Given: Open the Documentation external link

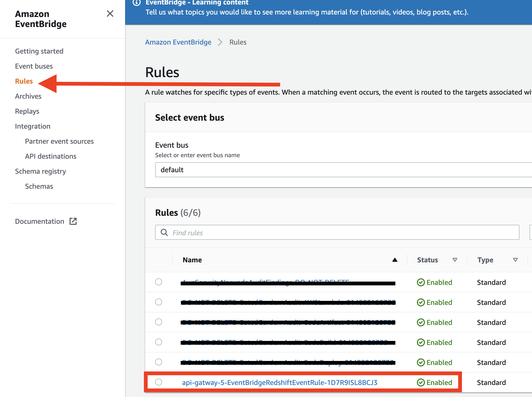Looking at the screenshot, I should pyautogui.click(x=45, y=221).
